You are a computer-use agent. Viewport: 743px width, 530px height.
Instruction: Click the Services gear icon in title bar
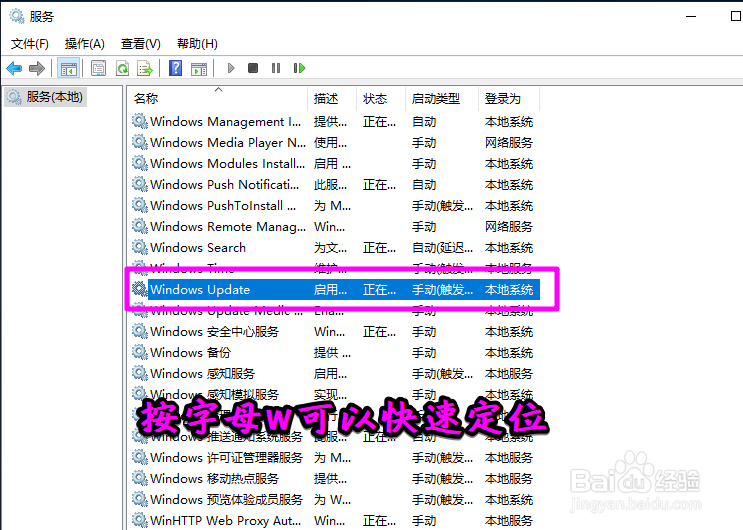tap(17, 16)
